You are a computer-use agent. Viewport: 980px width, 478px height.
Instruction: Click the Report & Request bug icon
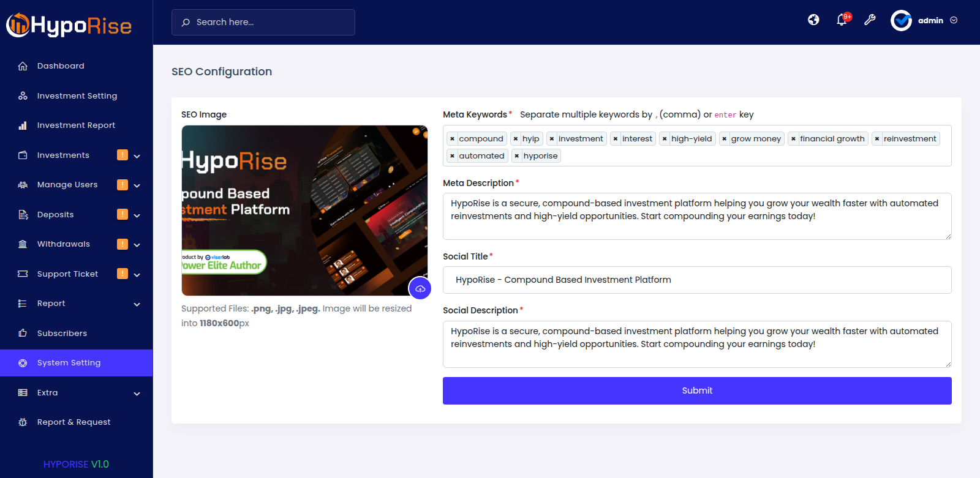tap(23, 422)
